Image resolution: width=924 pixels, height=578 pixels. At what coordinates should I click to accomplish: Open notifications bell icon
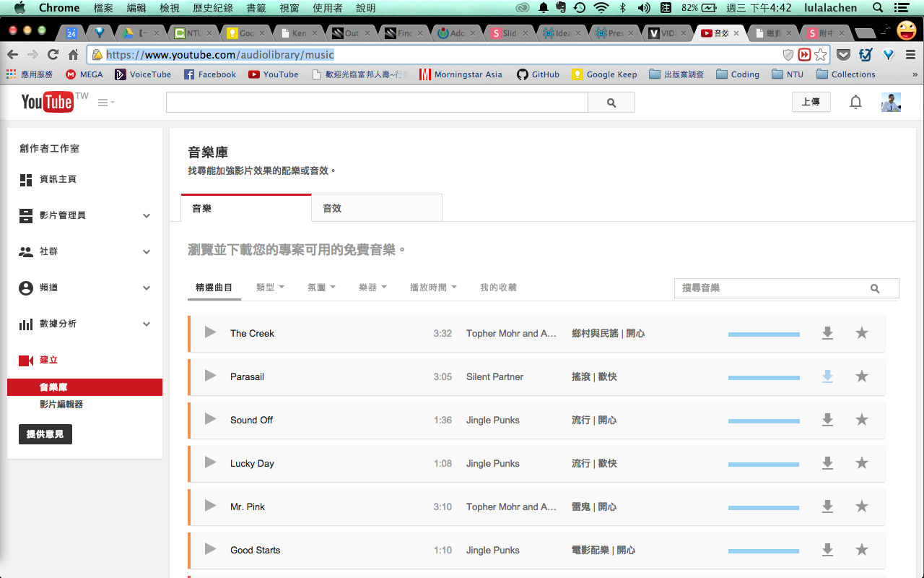[x=855, y=103]
